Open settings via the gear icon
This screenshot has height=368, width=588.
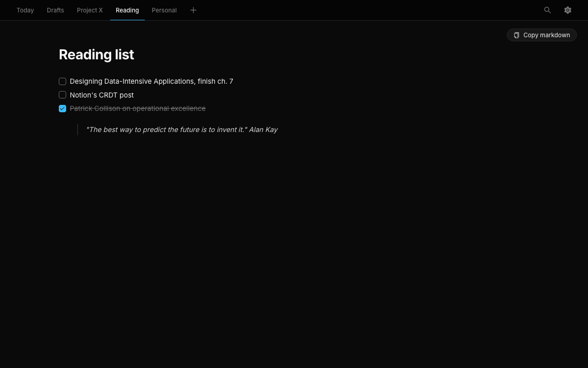568,10
